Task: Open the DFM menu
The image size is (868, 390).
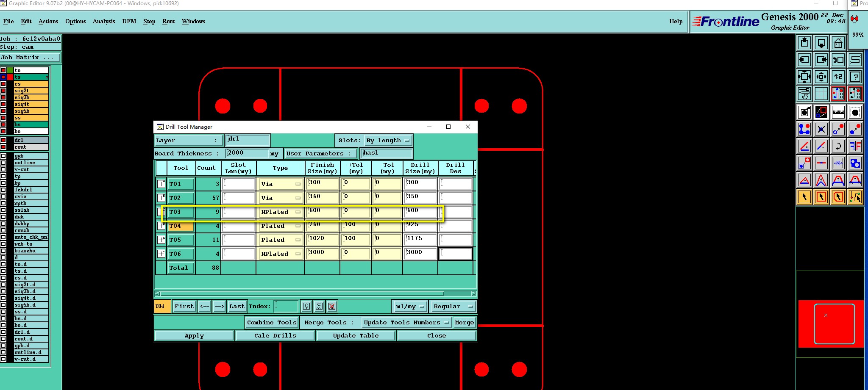Action: (129, 21)
